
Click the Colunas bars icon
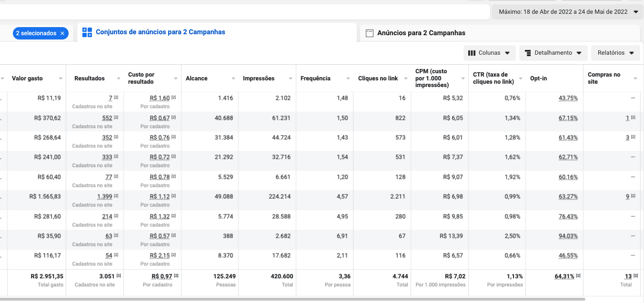[472, 53]
